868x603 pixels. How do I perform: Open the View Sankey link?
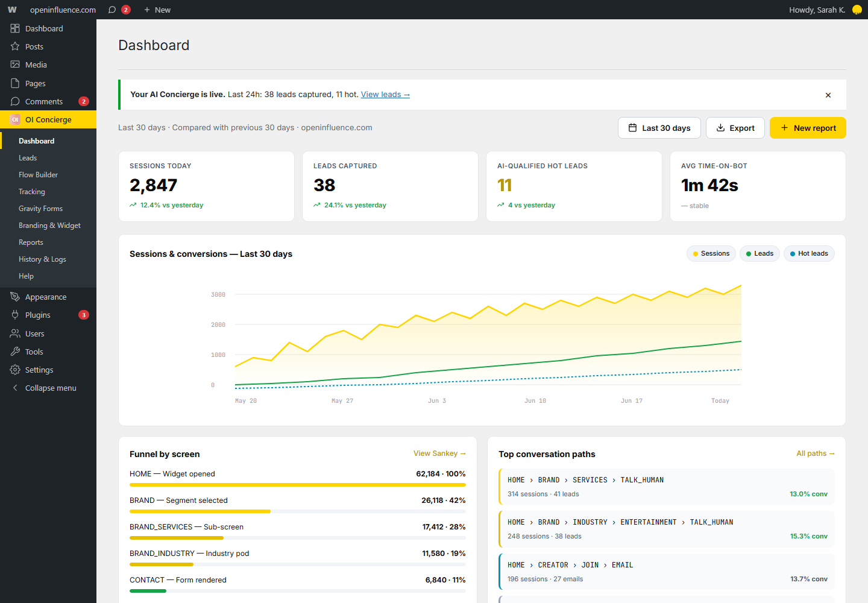click(x=439, y=453)
